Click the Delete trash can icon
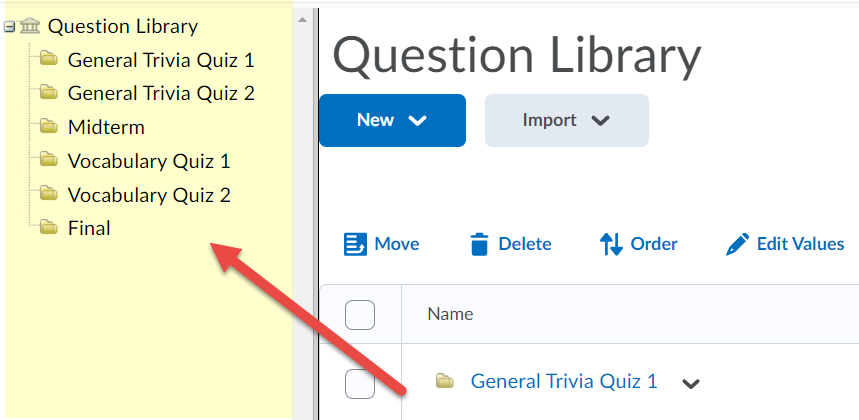The height and width of the screenshot is (420, 859). click(480, 244)
